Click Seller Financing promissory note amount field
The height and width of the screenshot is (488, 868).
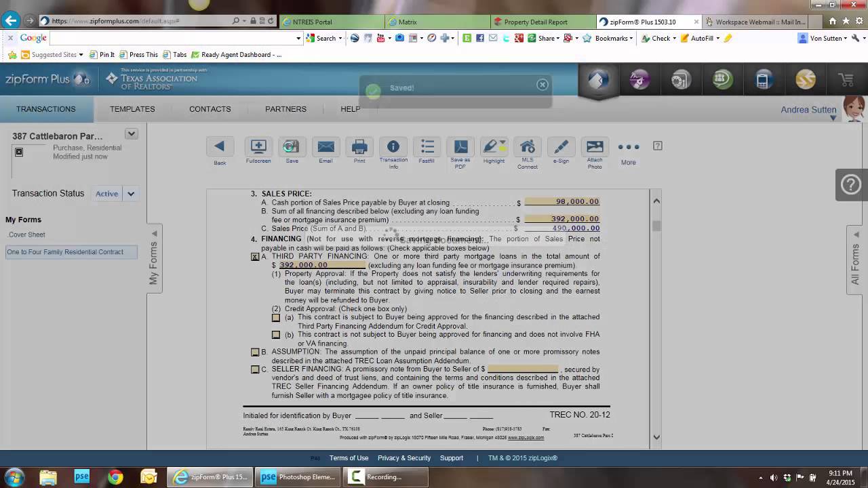522,369
